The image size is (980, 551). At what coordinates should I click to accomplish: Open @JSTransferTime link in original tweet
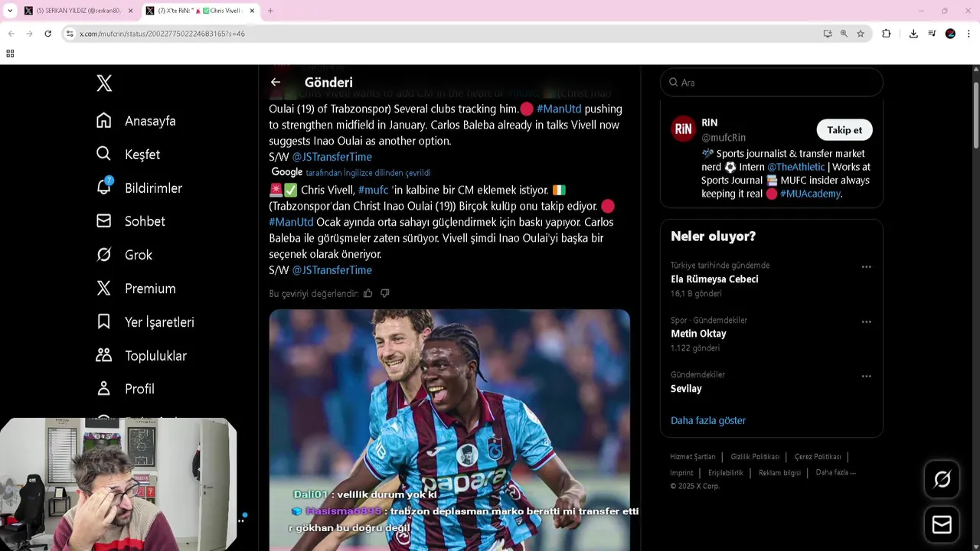(332, 157)
